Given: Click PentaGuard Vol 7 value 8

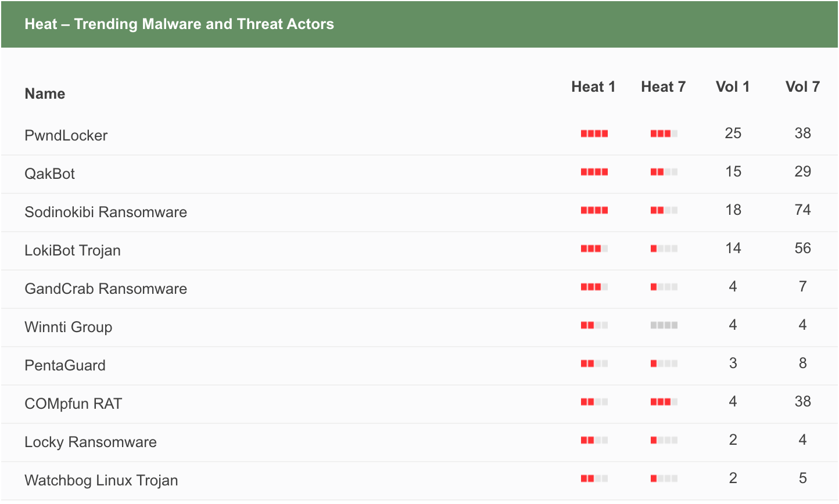Looking at the screenshot, I should (803, 363).
